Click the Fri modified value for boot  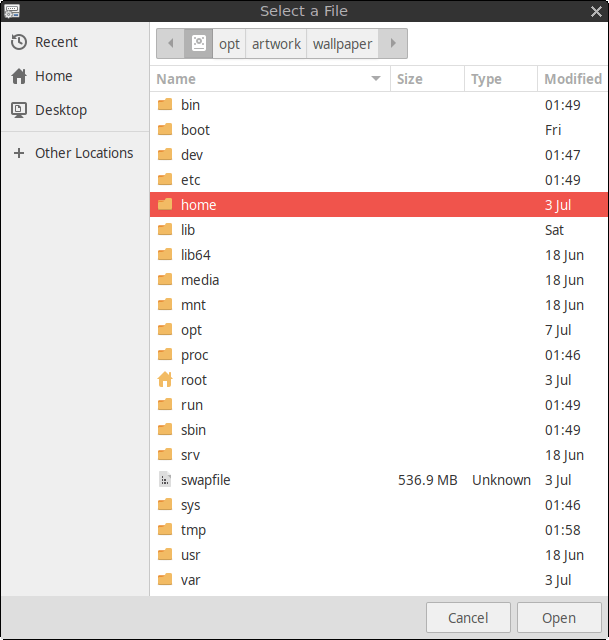click(x=553, y=130)
